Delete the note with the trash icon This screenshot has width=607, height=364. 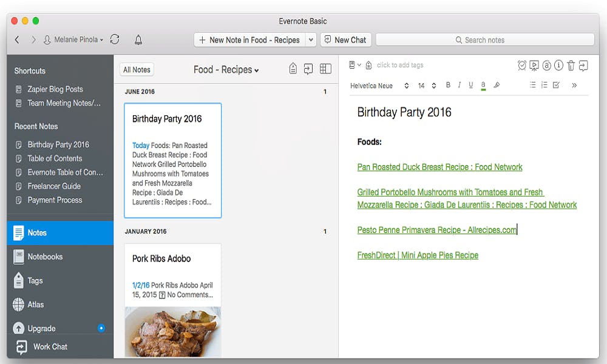coord(571,66)
